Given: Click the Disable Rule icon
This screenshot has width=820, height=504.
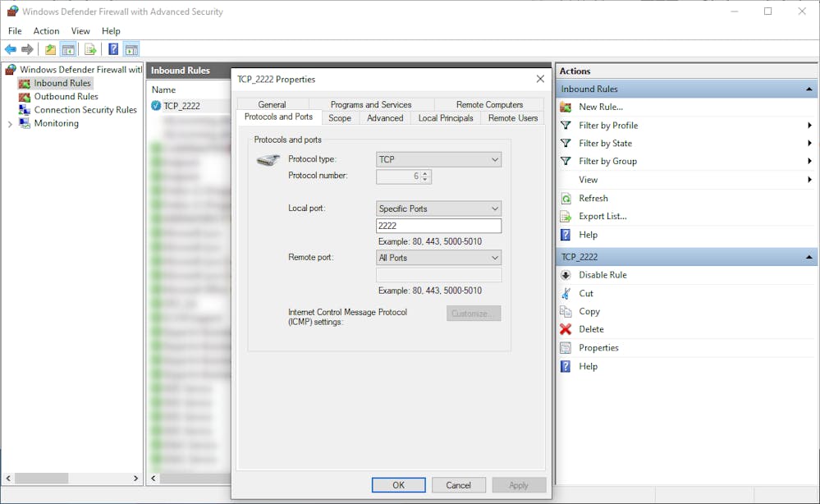Looking at the screenshot, I should [566, 275].
